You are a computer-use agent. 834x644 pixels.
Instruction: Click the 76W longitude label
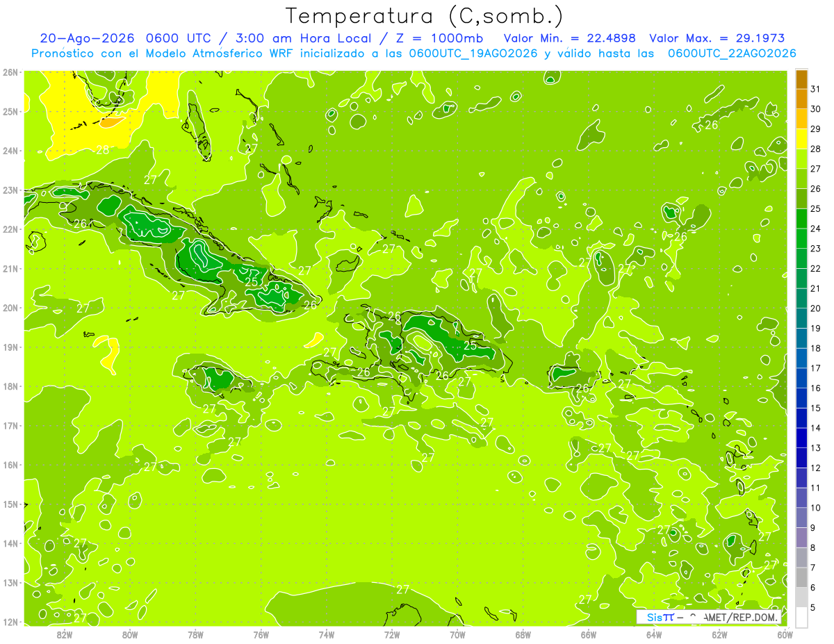click(x=261, y=634)
